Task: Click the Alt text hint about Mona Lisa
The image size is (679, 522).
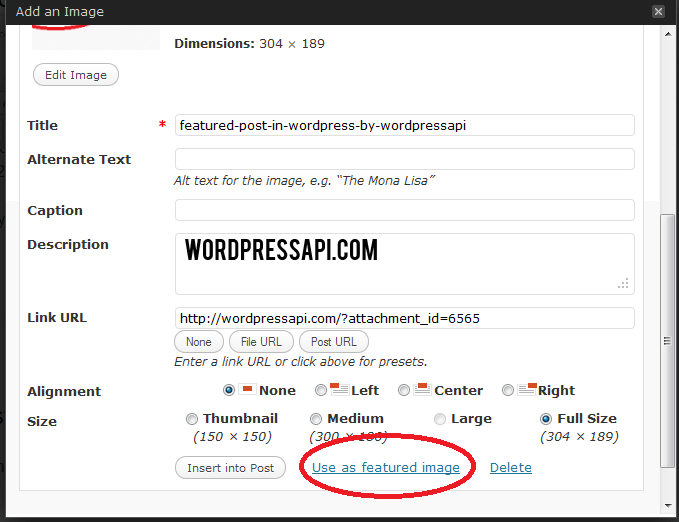Action: [x=304, y=181]
